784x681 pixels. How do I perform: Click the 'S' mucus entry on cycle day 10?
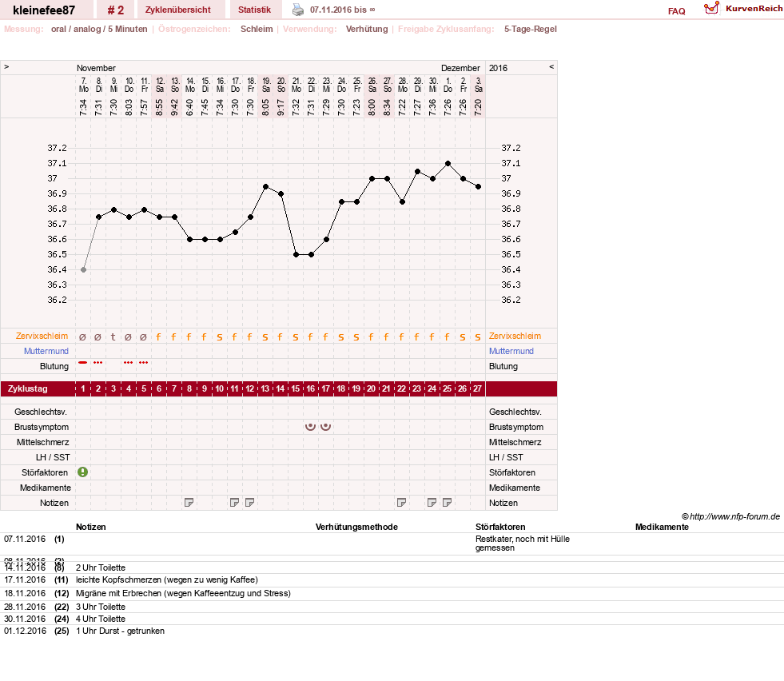pos(220,337)
